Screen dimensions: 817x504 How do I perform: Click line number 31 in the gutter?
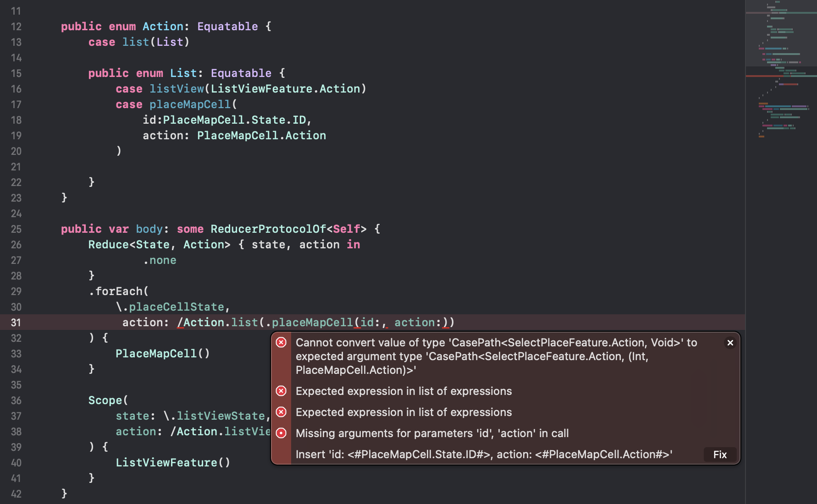[16, 323]
